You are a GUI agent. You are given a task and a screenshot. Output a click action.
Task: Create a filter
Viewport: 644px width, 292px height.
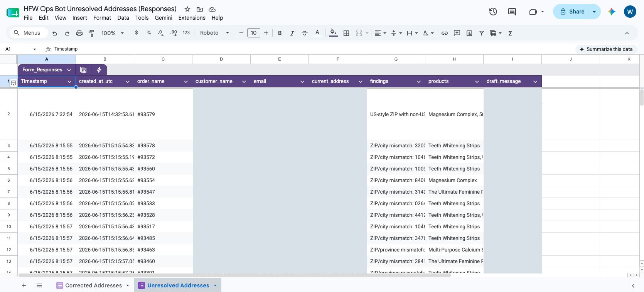click(x=482, y=33)
